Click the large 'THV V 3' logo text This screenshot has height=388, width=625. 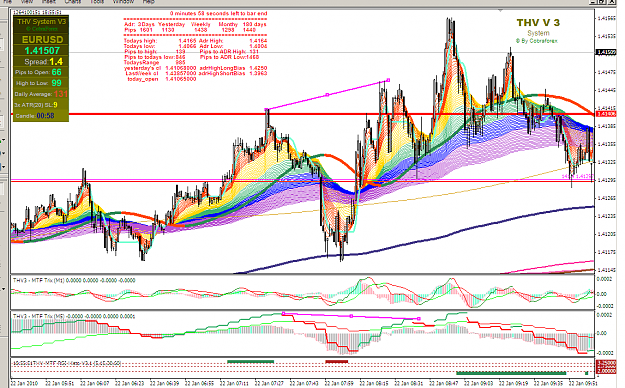coord(538,23)
